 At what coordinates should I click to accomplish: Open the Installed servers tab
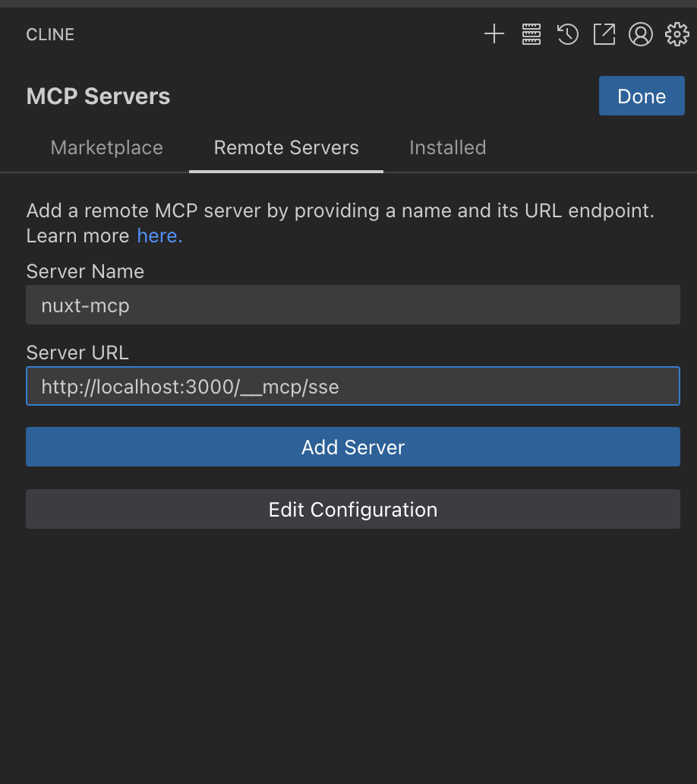click(447, 147)
